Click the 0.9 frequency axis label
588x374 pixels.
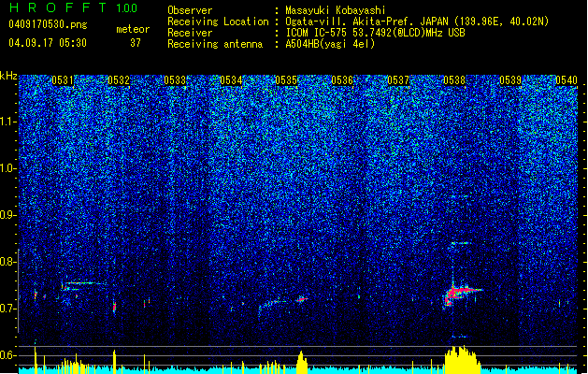pyautogui.click(x=8, y=215)
